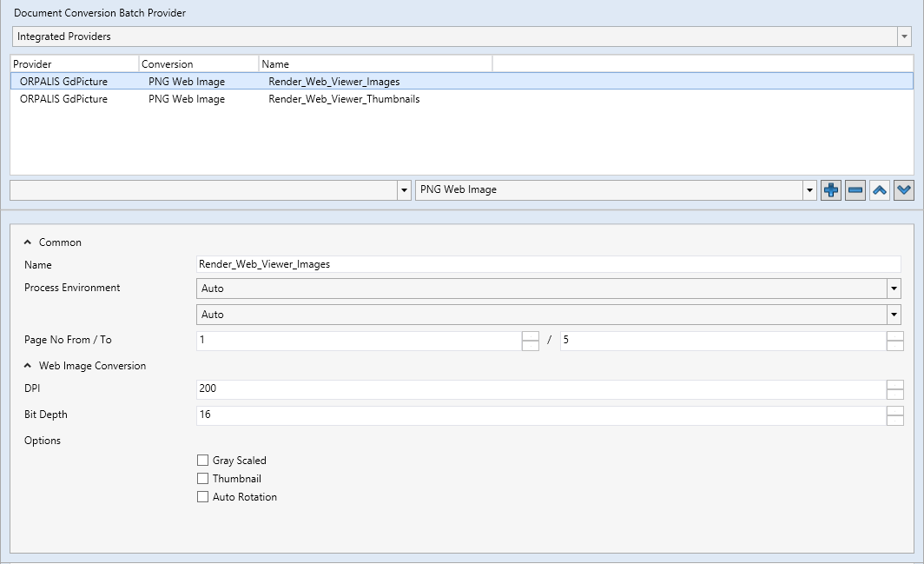924x564 pixels.
Task: Open the Process Environment dropdown
Action: [892, 289]
